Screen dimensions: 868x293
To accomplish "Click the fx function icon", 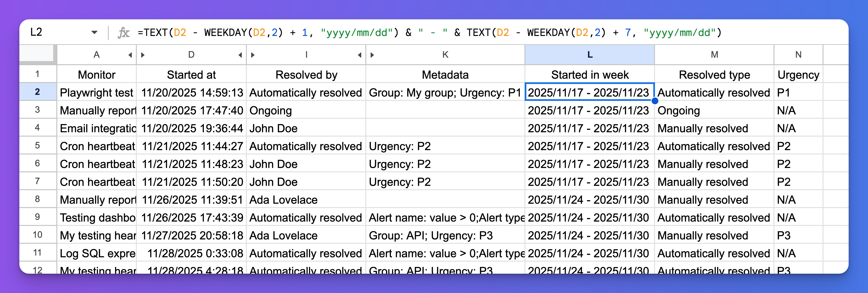I will coord(124,33).
